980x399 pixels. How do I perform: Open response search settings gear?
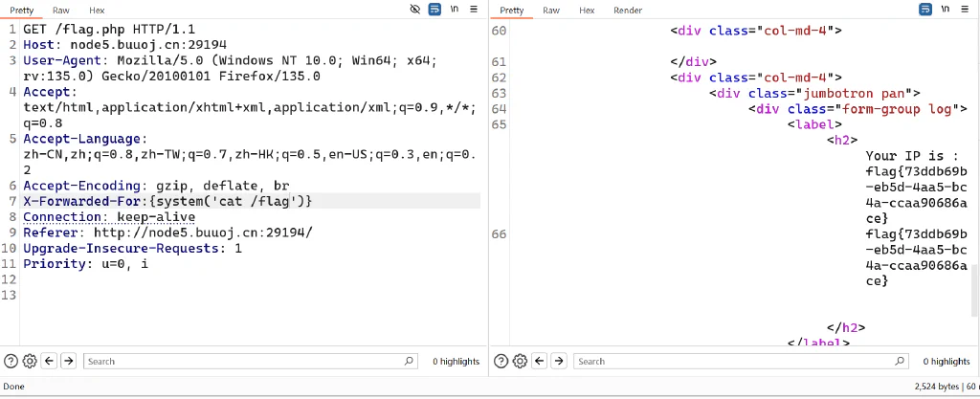click(x=520, y=361)
